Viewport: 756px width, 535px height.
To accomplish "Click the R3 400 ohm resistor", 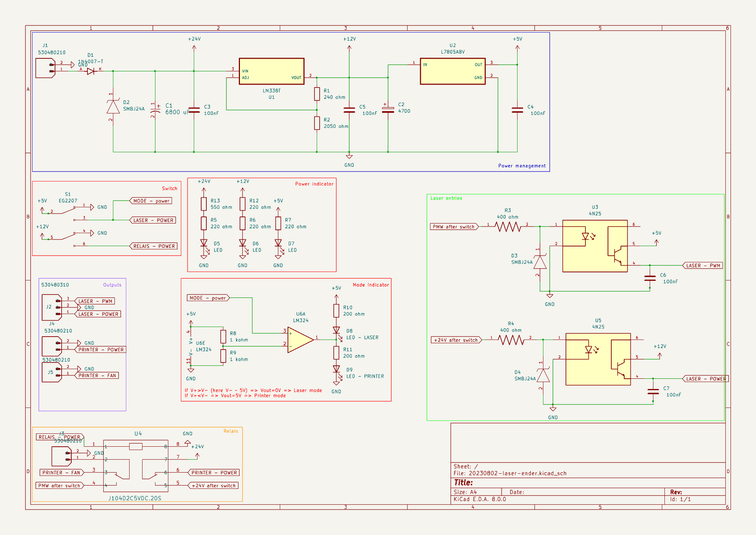I will 508,226.
